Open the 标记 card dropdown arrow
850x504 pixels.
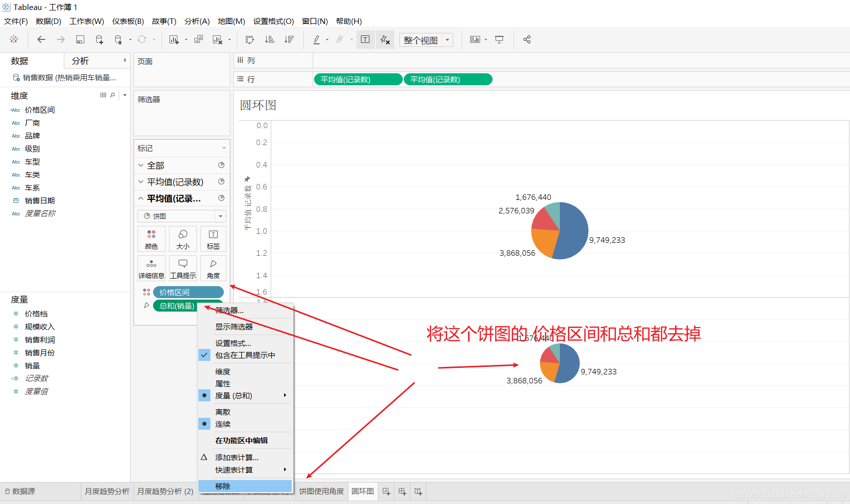224,148
